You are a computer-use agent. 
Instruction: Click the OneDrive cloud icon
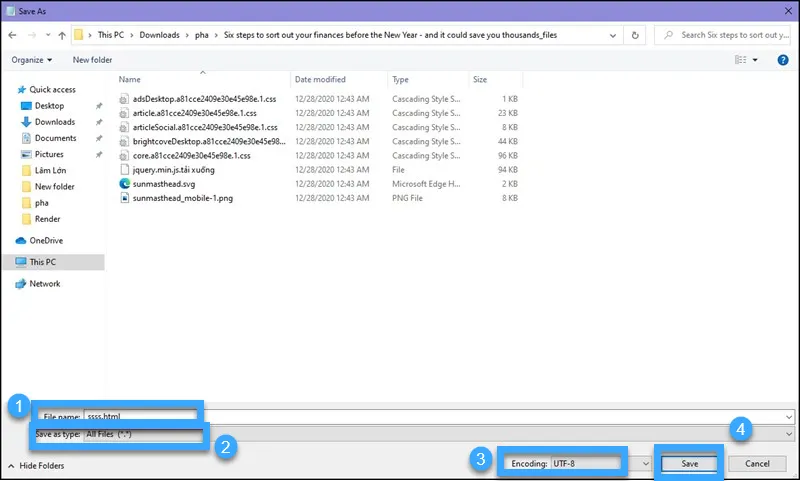pyautogui.click(x=21, y=241)
